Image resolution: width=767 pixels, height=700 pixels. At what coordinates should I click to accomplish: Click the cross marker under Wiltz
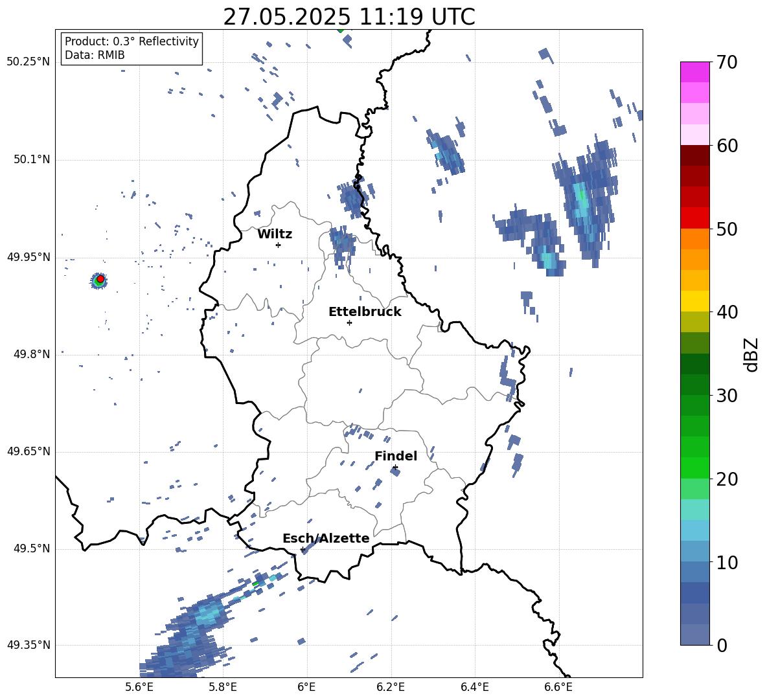point(278,245)
